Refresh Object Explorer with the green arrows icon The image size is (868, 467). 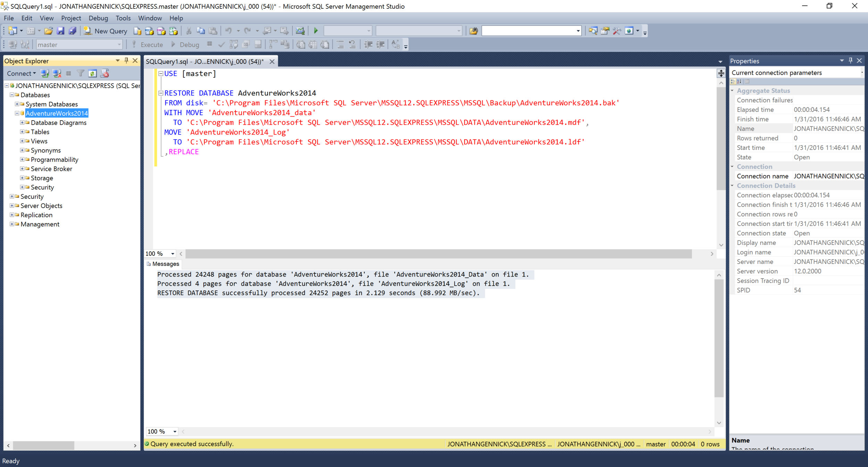click(92, 73)
